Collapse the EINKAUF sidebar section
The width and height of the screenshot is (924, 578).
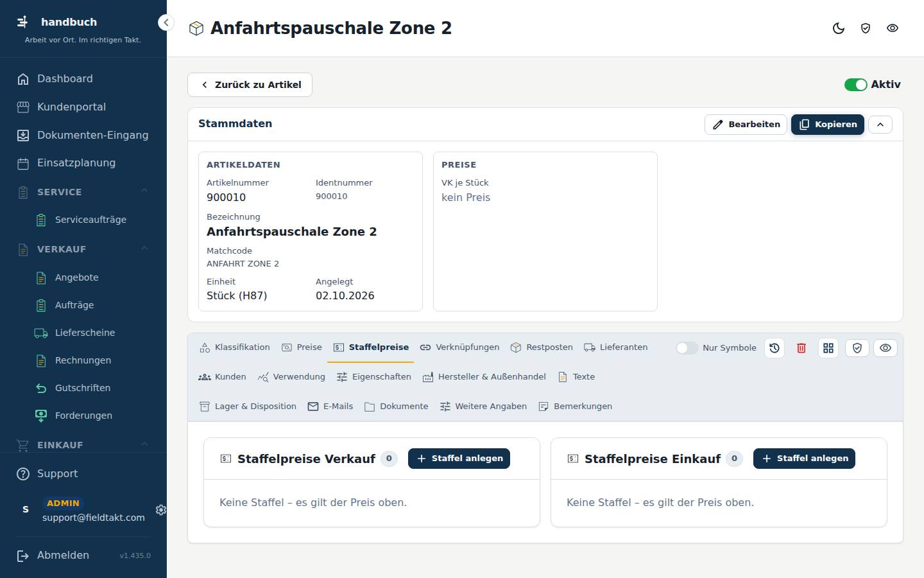[144, 444]
